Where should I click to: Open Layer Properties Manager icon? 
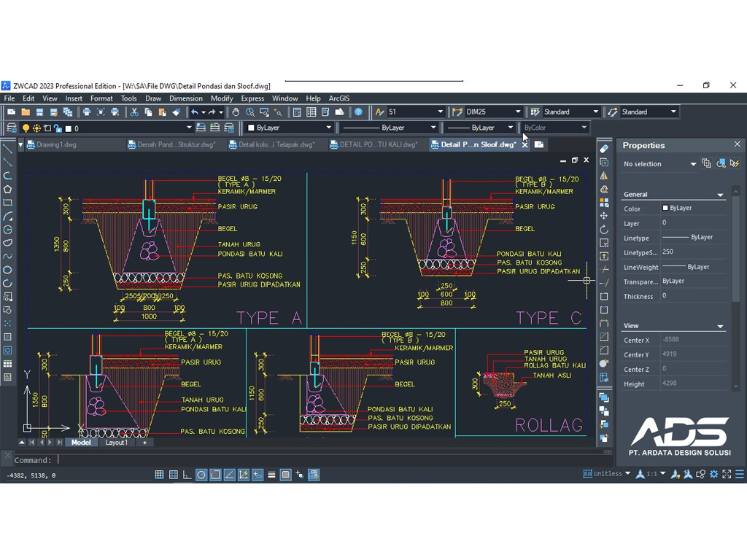(12, 128)
